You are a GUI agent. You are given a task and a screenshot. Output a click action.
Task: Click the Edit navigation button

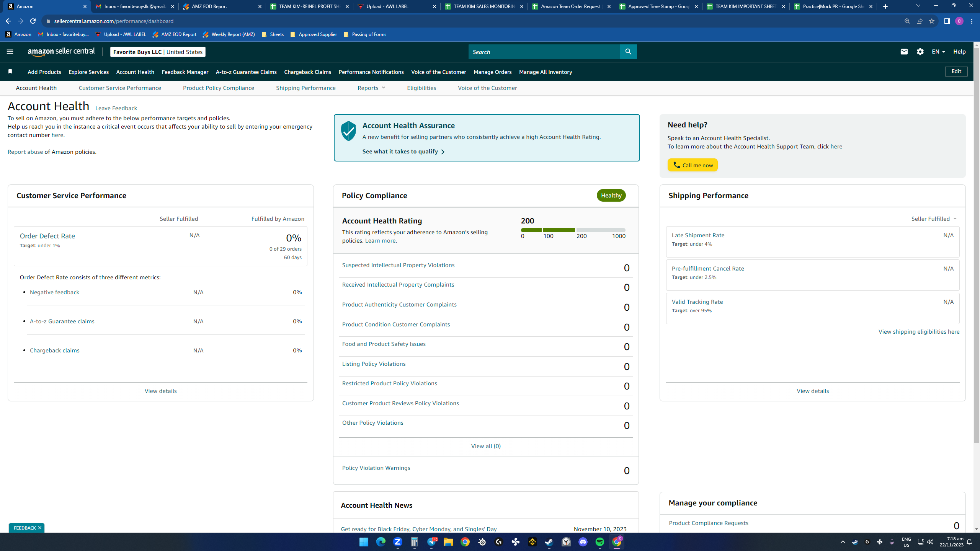click(956, 72)
